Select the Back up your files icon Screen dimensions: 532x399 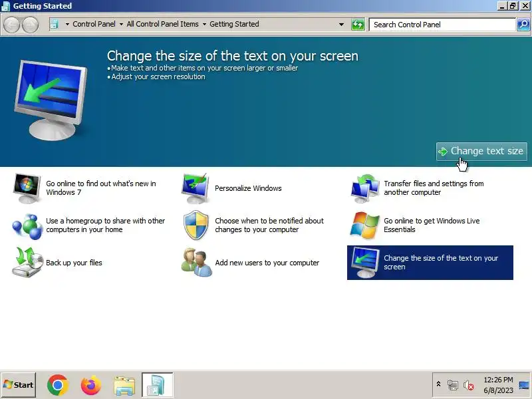pos(27,262)
